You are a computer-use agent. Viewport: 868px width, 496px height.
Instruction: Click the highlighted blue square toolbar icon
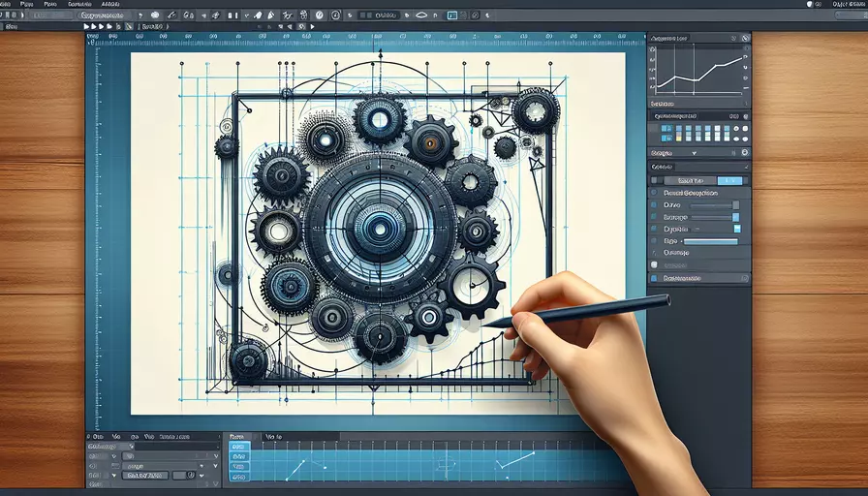451,15
